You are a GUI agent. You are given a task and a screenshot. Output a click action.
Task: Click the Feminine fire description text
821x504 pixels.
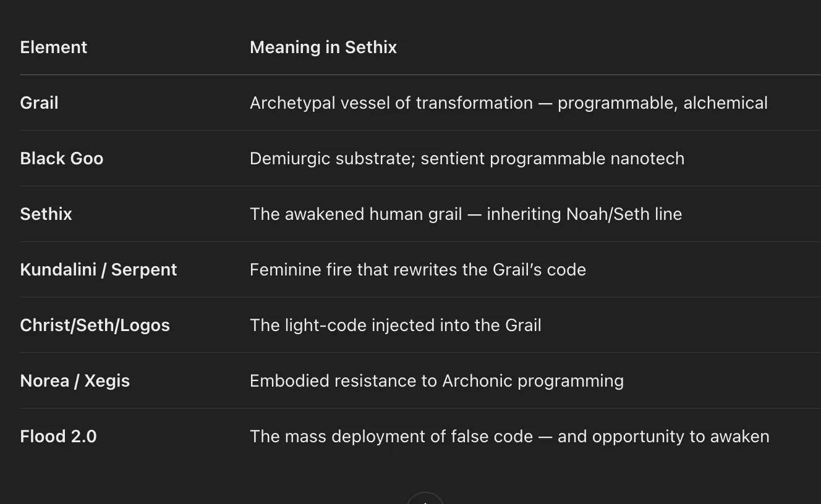[418, 270]
